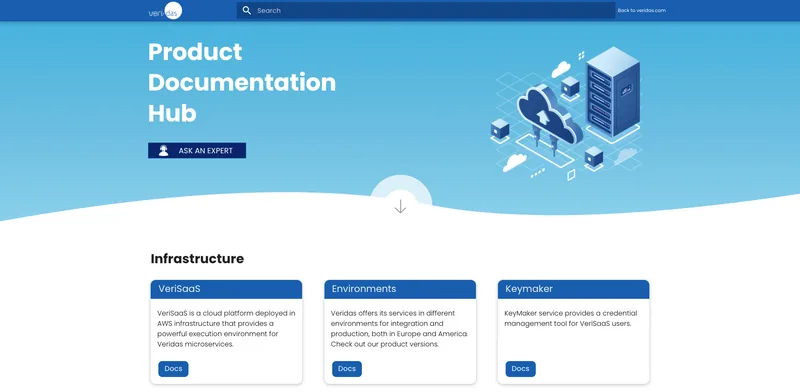Click the ASK AN EXPERT button
The image size is (800, 392).
click(x=197, y=151)
